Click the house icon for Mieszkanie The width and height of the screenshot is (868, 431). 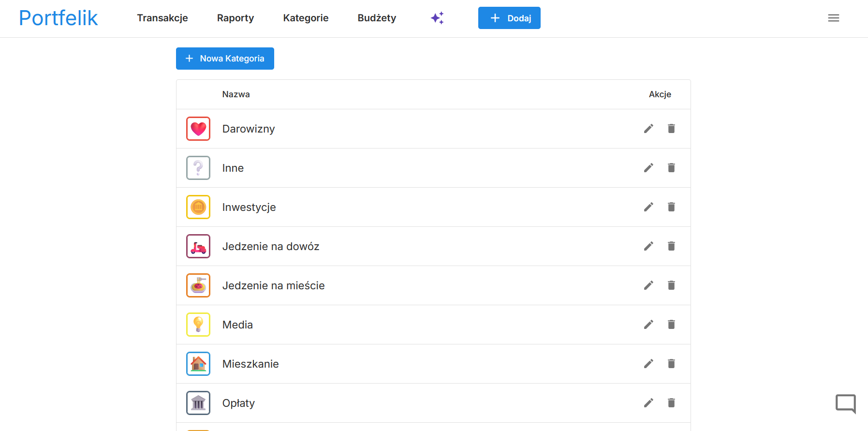pos(198,364)
